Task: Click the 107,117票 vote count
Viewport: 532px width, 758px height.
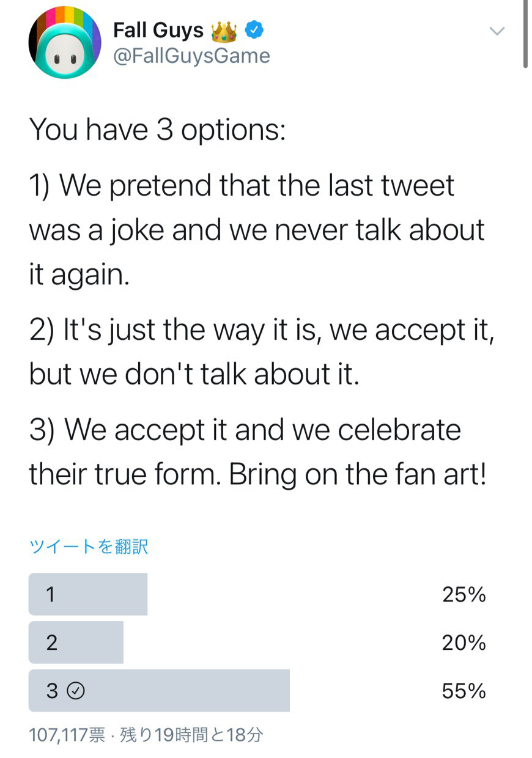Action: pyautogui.click(x=67, y=734)
